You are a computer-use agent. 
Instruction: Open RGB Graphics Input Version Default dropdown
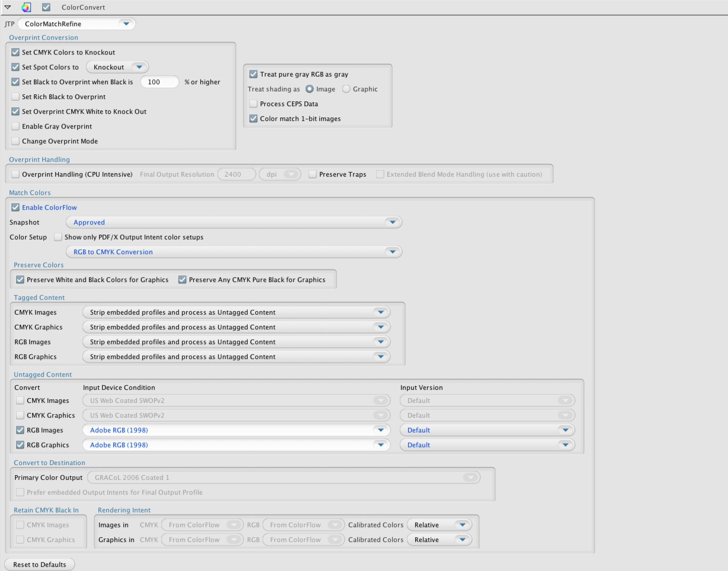tap(487, 445)
